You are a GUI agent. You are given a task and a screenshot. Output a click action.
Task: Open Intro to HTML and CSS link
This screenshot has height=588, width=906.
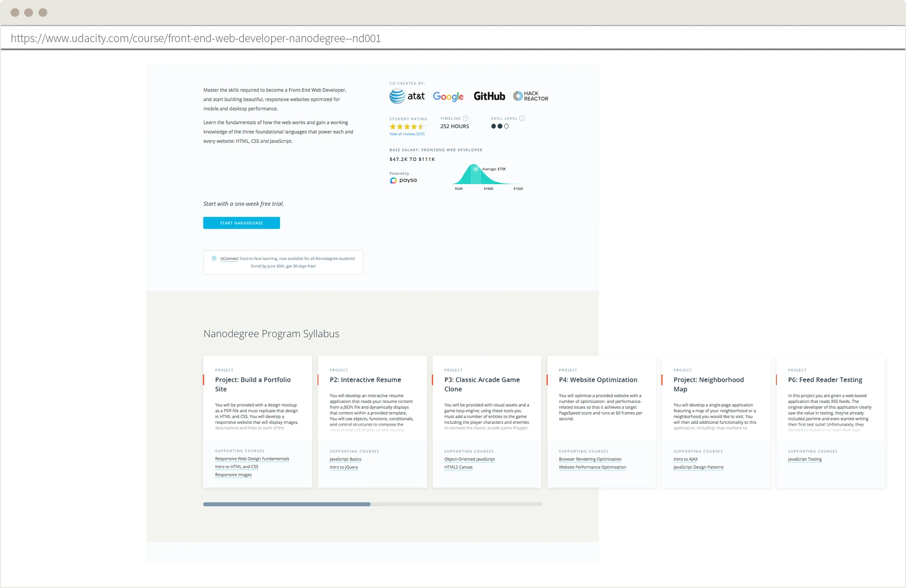[236, 467]
